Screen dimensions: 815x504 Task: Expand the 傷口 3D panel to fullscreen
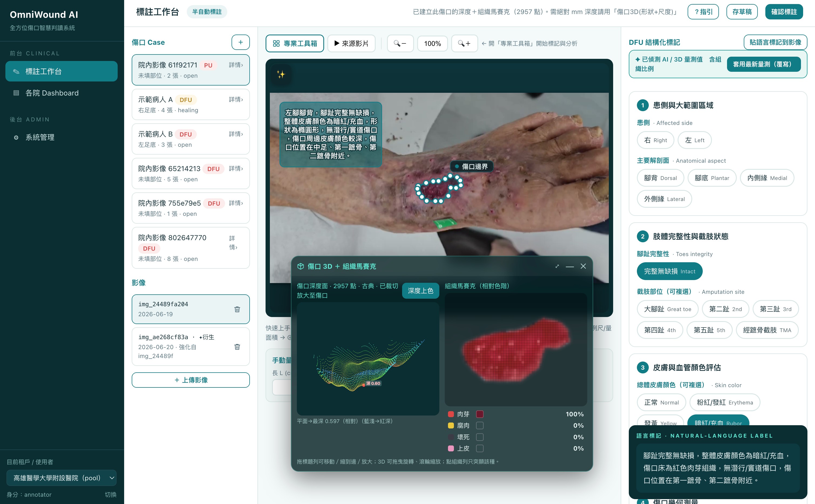click(x=557, y=266)
